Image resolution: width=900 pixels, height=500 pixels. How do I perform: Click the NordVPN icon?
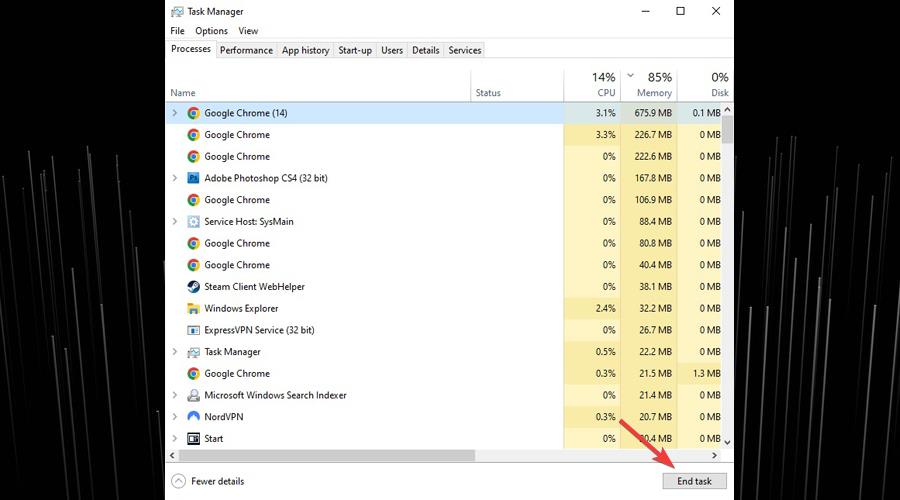coord(193,417)
